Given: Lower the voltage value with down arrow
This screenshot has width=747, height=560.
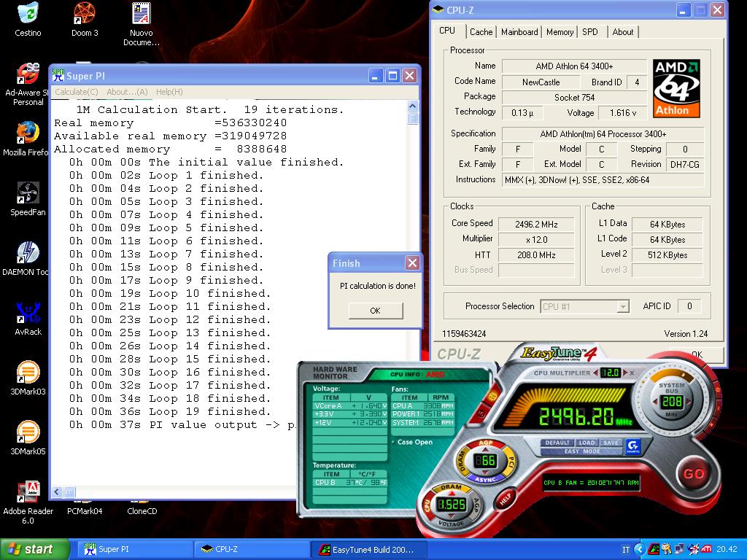Looking at the screenshot, I should pos(451,516).
